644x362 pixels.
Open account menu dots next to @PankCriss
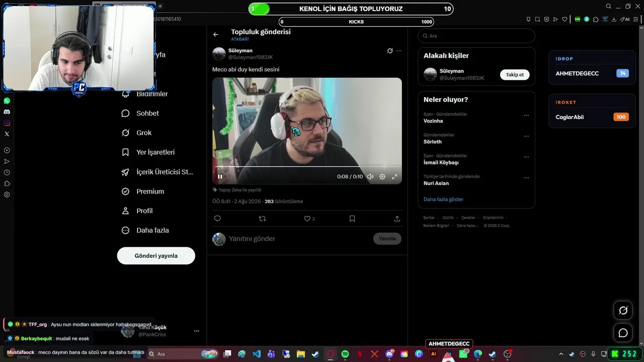point(197,331)
